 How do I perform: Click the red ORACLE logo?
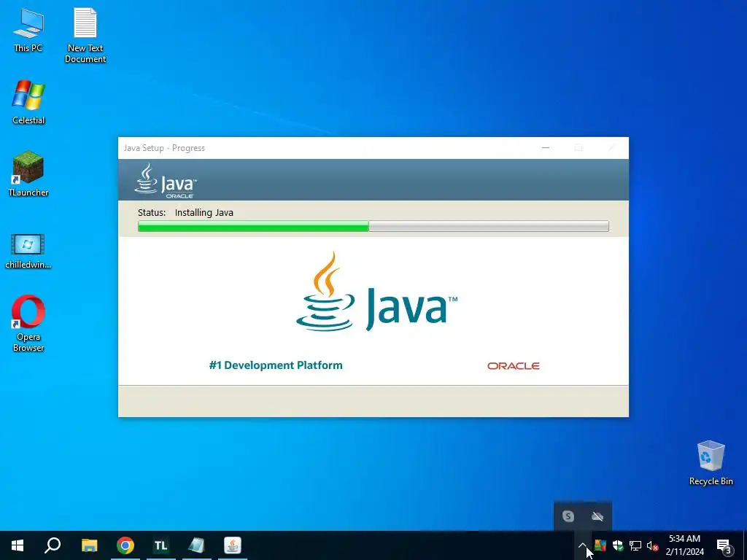513,366
